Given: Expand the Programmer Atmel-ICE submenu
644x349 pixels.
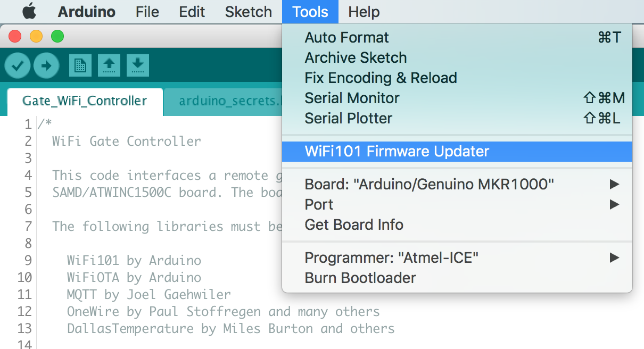Looking at the screenshot, I should (x=457, y=257).
